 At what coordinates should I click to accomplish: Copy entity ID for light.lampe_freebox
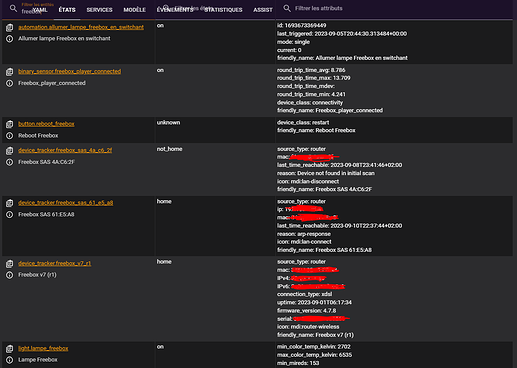click(9, 349)
